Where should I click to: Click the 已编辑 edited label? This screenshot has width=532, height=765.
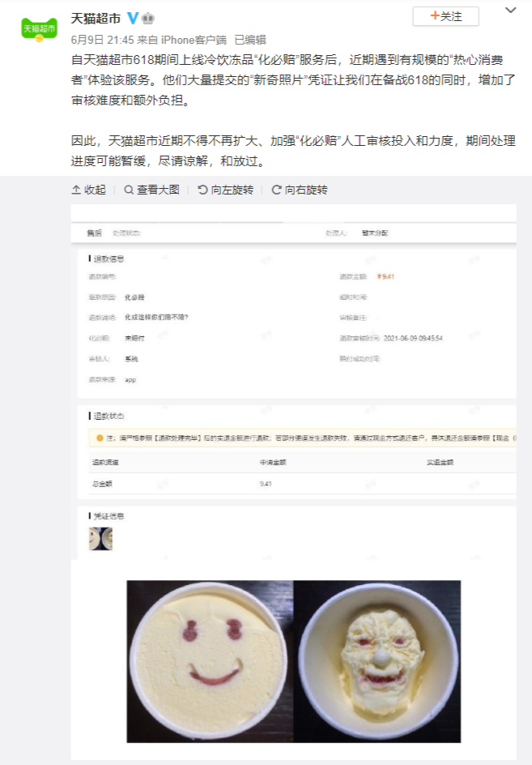(250, 40)
